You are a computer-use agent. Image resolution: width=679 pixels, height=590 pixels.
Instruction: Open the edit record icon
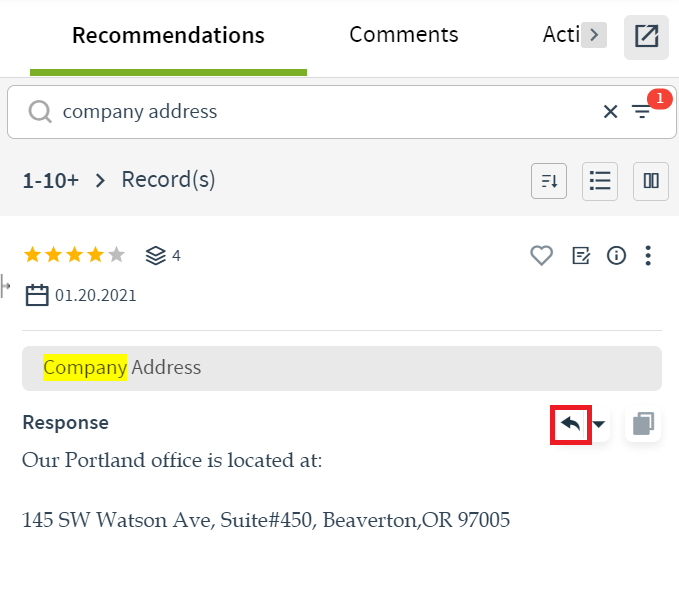581,256
